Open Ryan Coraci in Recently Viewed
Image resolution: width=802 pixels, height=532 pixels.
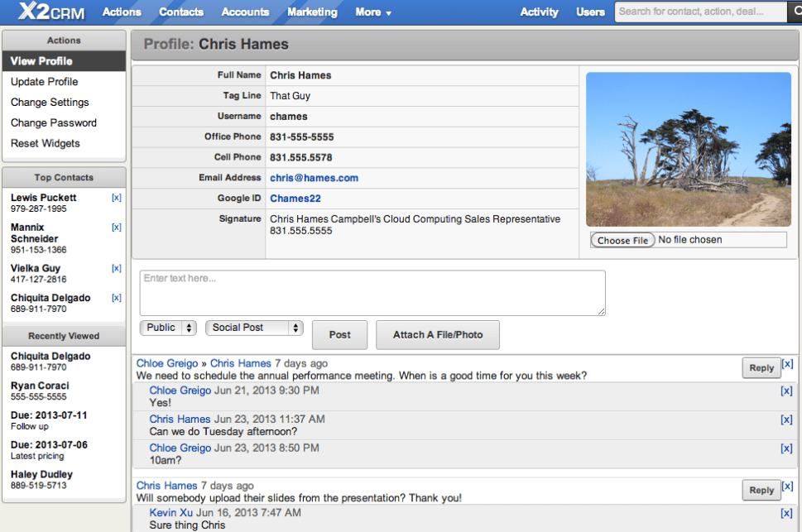coord(40,386)
